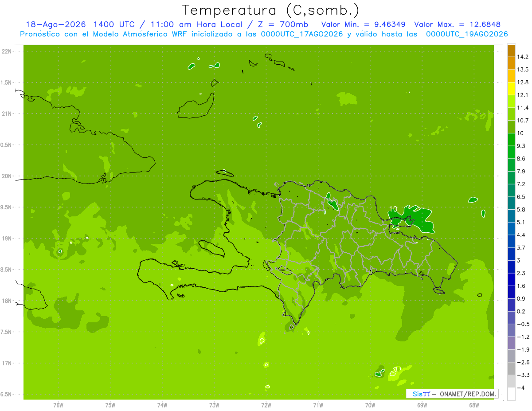Viewport: 532px width, 411px height.
Task: Click the '74W' longitude axis label
Action: tap(162, 405)
